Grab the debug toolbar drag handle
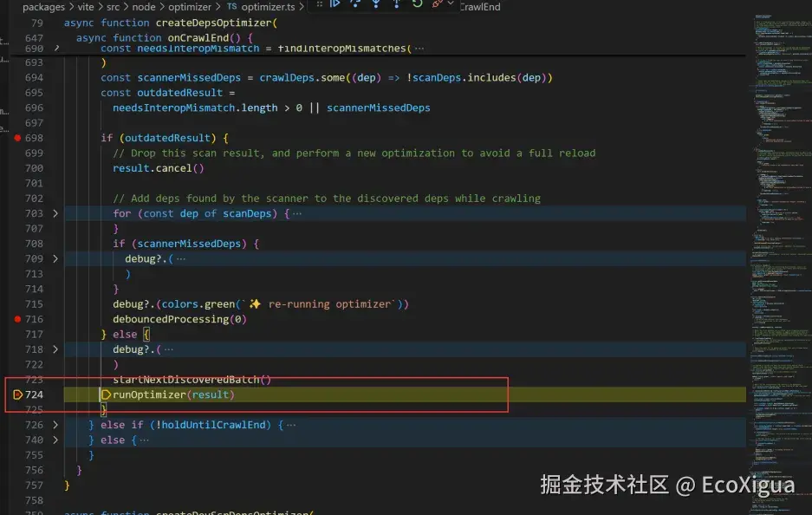 [x=320, y=4]
